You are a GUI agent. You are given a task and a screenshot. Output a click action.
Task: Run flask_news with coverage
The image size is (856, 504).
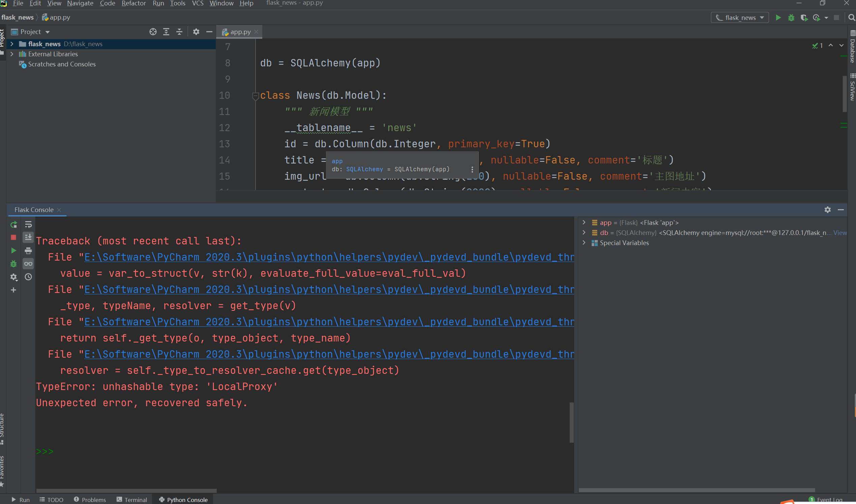[x=804, y=17]
